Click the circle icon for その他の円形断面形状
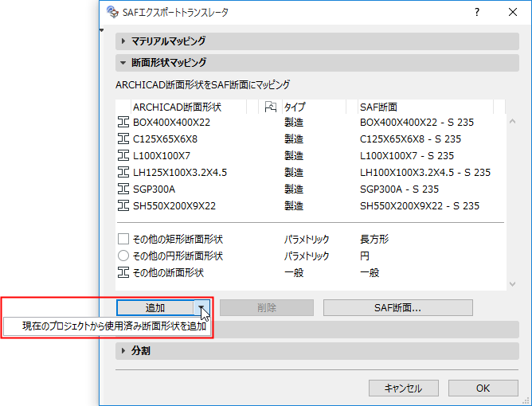Image resolution: width=532 pixels, height=406 pixels. pyautogui.click(x=123, y=256)
